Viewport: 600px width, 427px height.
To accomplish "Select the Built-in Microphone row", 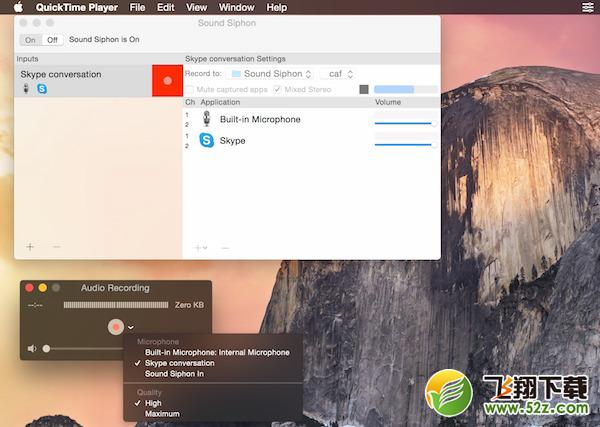I will [311, 119].
